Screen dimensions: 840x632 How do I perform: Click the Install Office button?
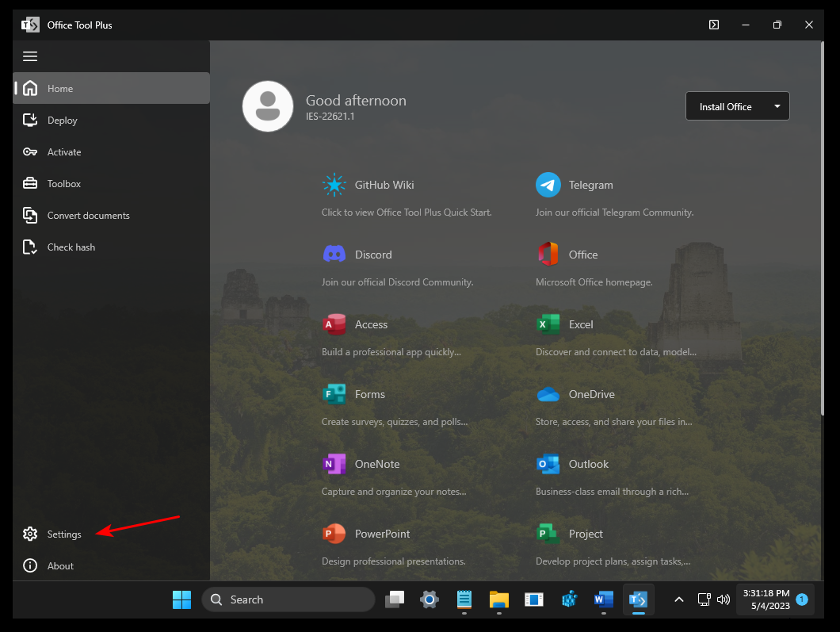(x=726, y=106)
